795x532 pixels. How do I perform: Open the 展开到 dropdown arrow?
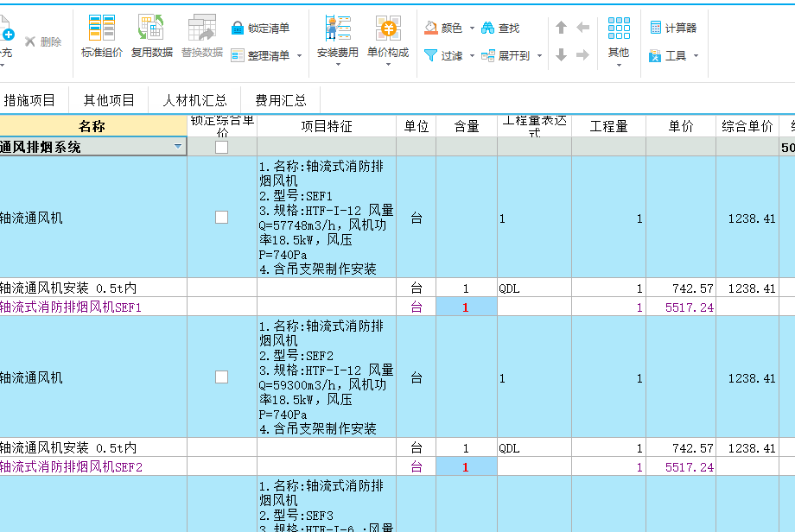coord(539,55)
